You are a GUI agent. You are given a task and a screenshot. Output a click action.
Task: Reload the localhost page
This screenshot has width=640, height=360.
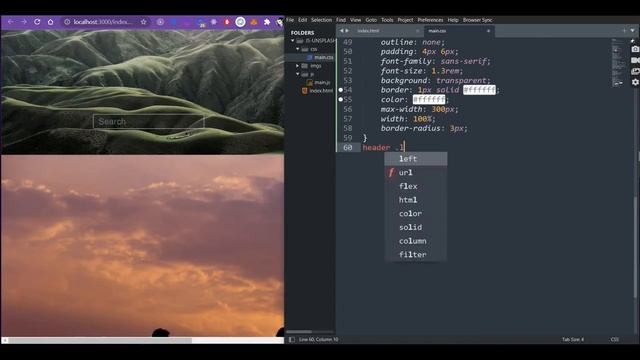click(x=37, y=22)
